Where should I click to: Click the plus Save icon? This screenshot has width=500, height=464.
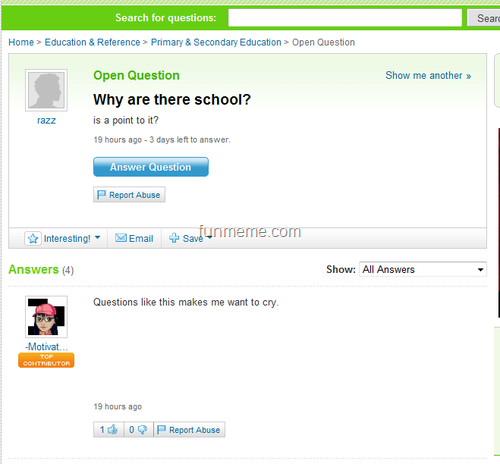(174, 238)
